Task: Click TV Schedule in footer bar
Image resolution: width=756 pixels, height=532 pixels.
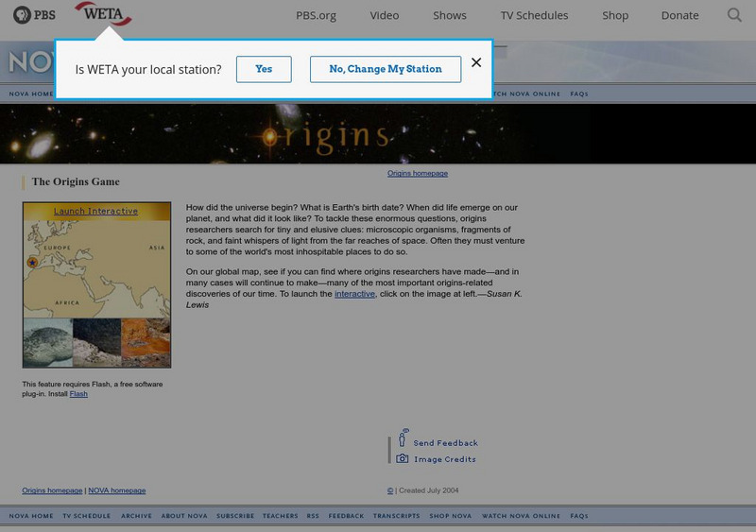Action: (x=86, y=516)
